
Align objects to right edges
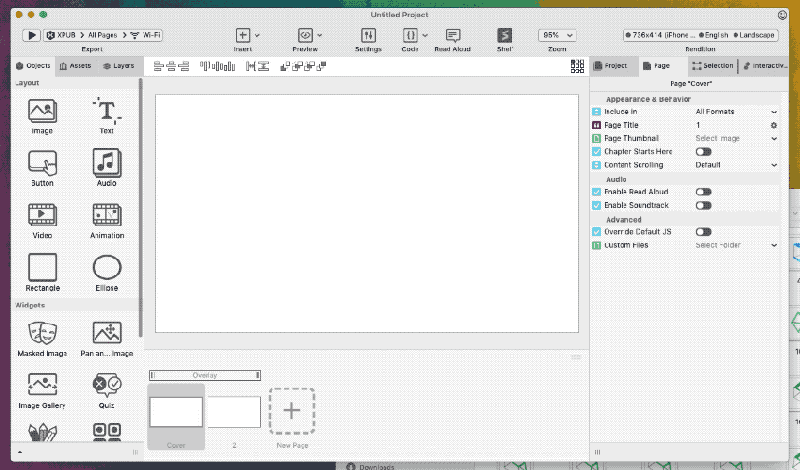184,66
